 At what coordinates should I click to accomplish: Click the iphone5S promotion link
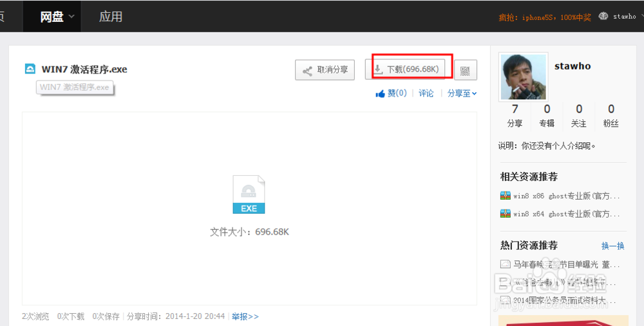[545, 17]
